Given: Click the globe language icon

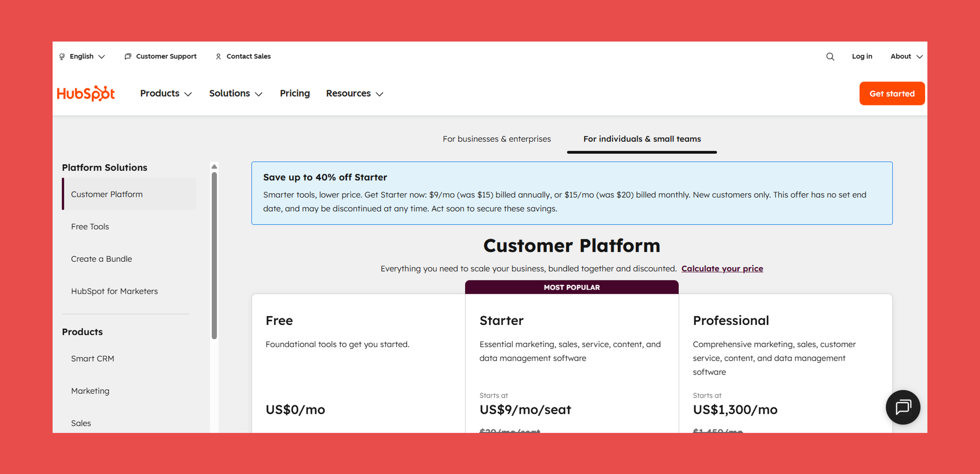Looking at the screenshot, I should coord(62,56).
